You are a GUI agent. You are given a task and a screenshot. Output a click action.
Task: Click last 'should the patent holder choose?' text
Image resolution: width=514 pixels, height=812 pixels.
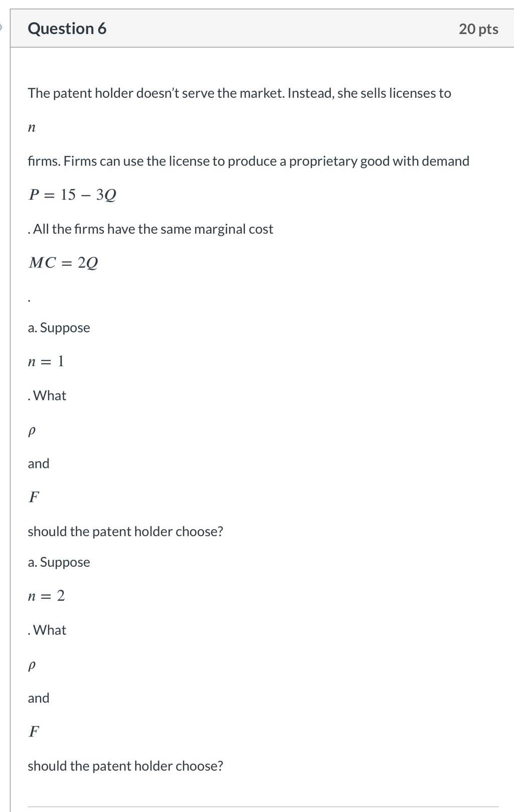tap(125, 766)
